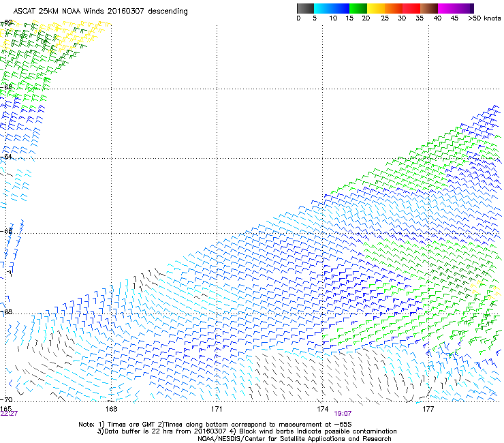This screenshot has width=504, height=443.
Task: Click the brown 35-40 knots legend segment
Action: (429, 8)
